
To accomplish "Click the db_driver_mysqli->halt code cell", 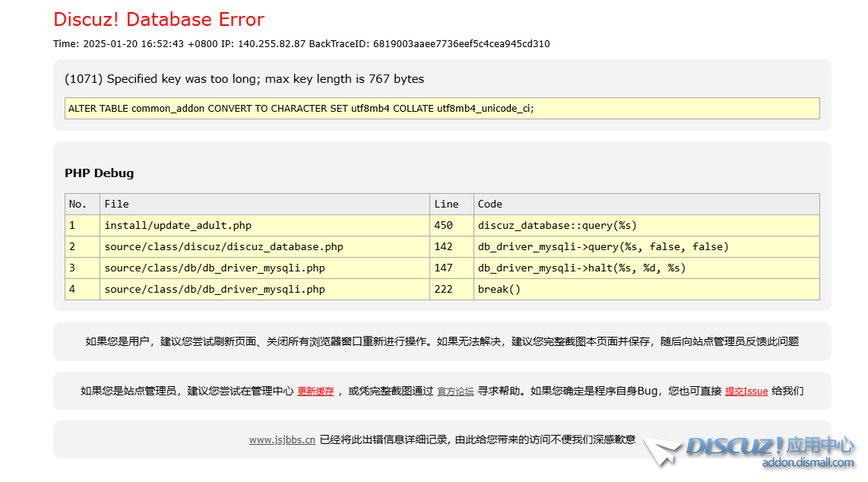I will point(581,268).
